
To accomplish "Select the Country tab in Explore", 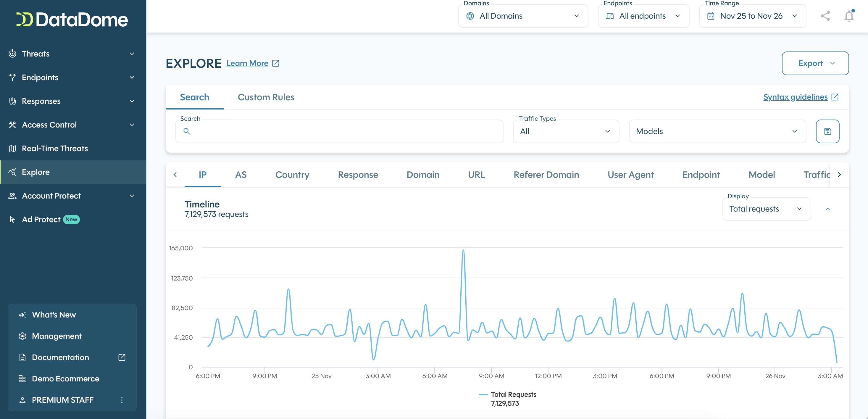I will point(292,175).
